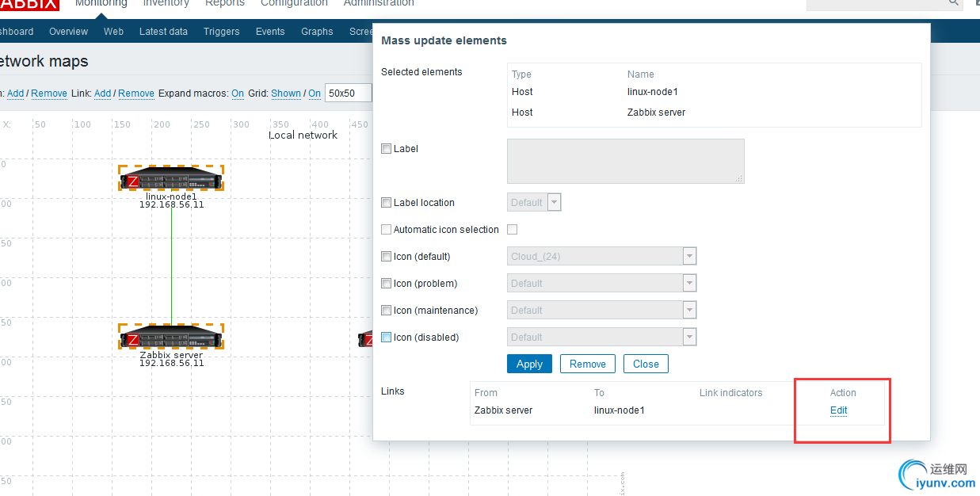Open the Icon (default) Cloud_(24) dropdown

tap(602, 257)
